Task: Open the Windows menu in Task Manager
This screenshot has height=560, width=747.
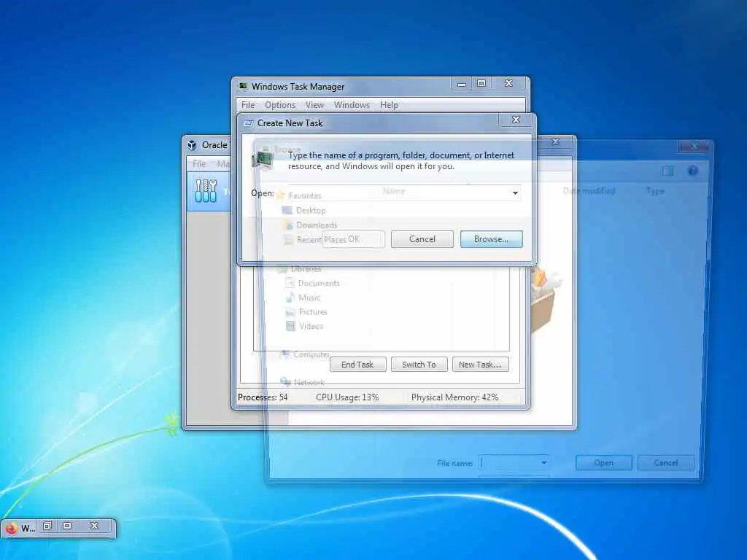Action: 352,105
